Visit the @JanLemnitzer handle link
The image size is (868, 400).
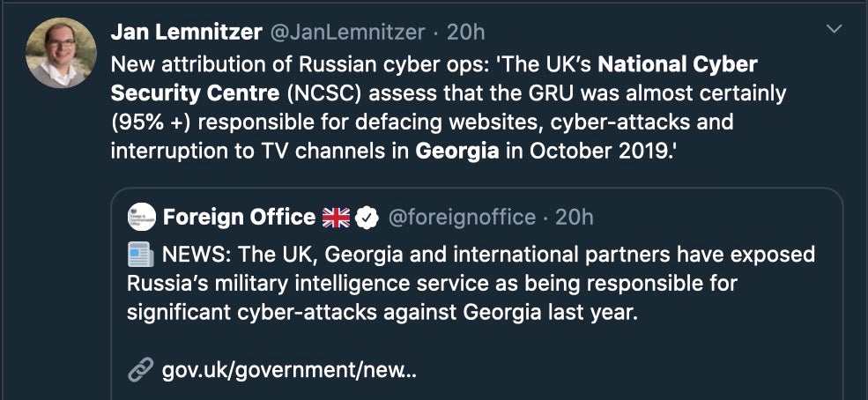point(346,33)
